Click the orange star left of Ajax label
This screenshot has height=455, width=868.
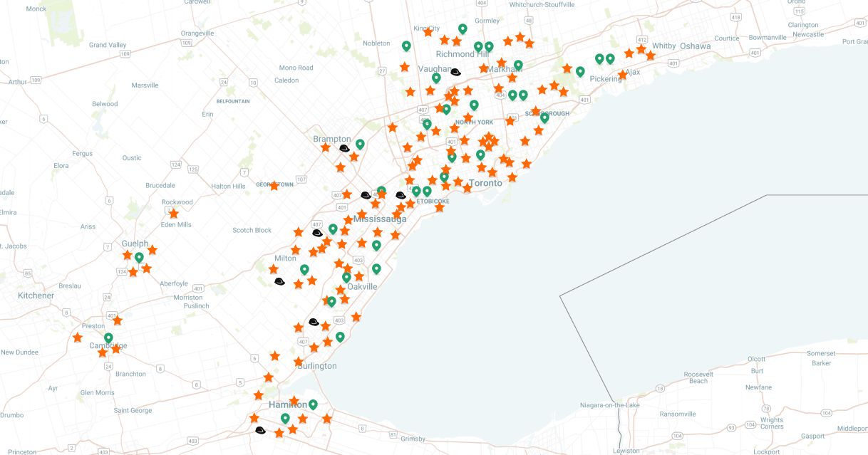pos(622,75)
